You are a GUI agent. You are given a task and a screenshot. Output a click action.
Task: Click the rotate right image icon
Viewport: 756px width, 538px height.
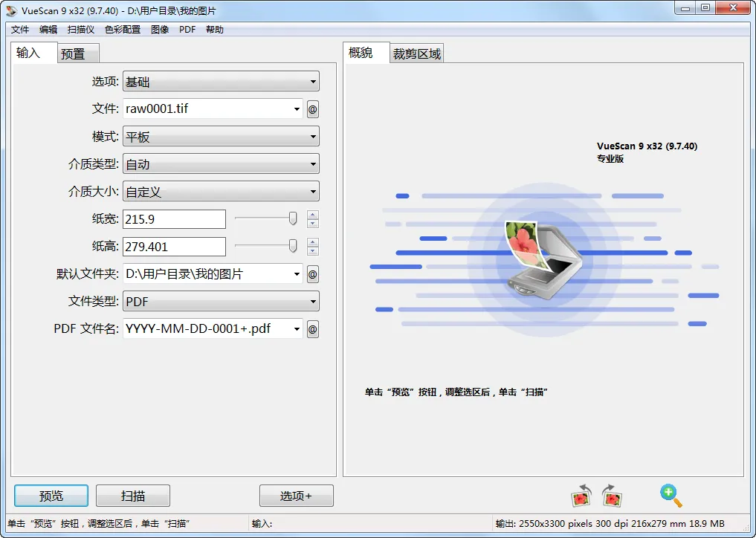click(611, 495)
